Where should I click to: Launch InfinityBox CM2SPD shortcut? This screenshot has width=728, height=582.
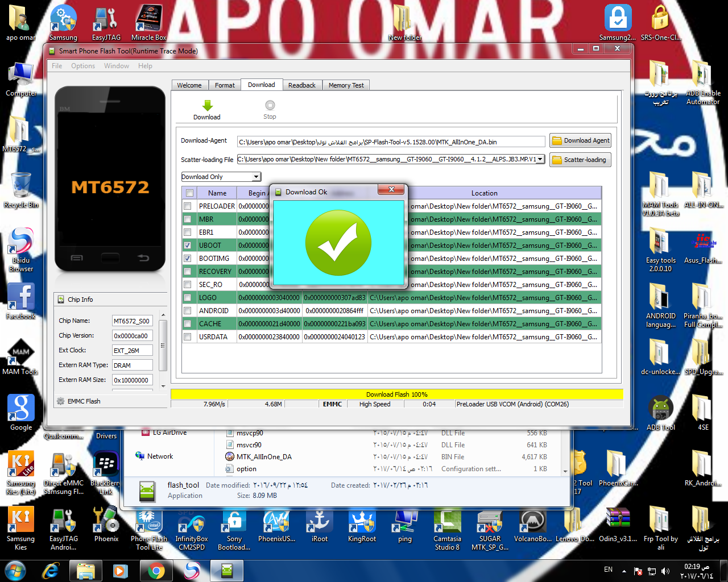(x=192, y=530)
